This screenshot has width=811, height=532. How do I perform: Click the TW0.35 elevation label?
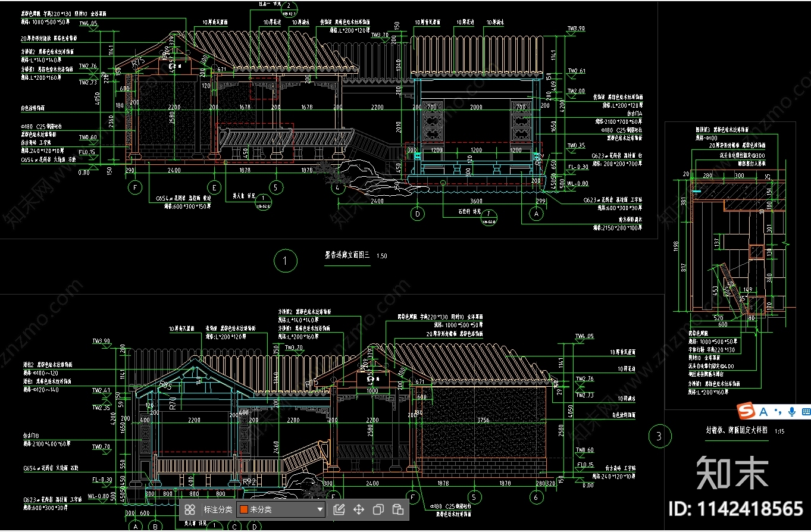click(575, 145)
